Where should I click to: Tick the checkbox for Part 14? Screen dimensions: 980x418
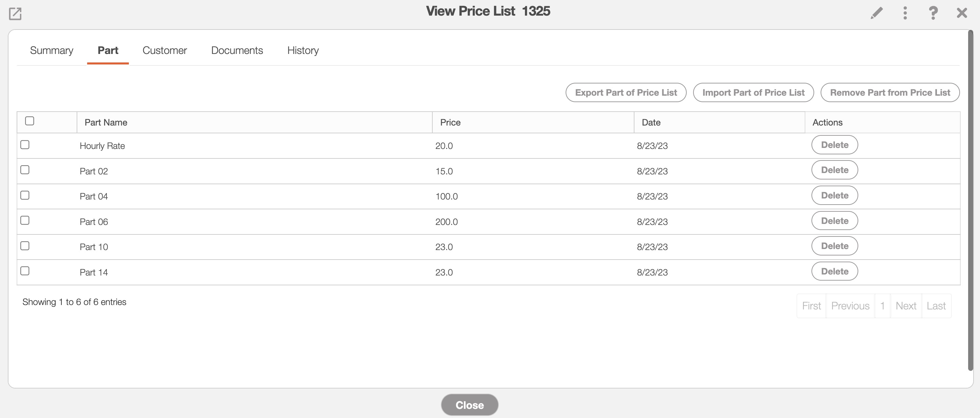point(25,271)
